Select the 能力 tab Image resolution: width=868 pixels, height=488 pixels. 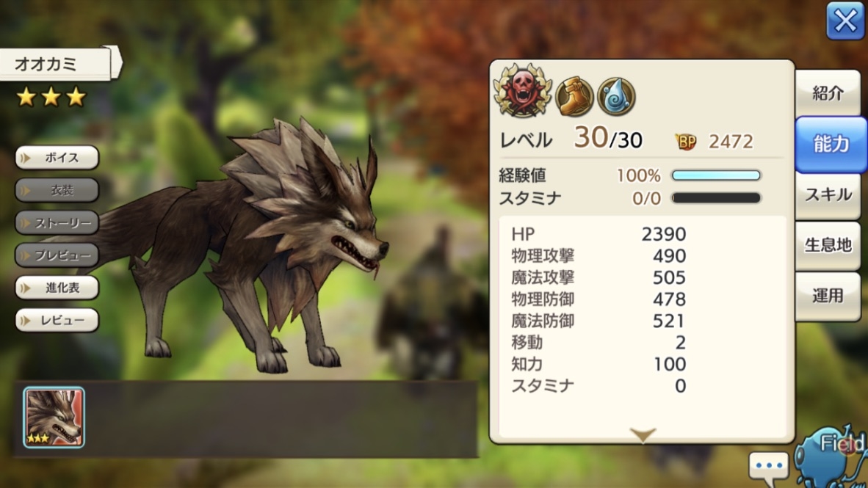click(831, 145)
